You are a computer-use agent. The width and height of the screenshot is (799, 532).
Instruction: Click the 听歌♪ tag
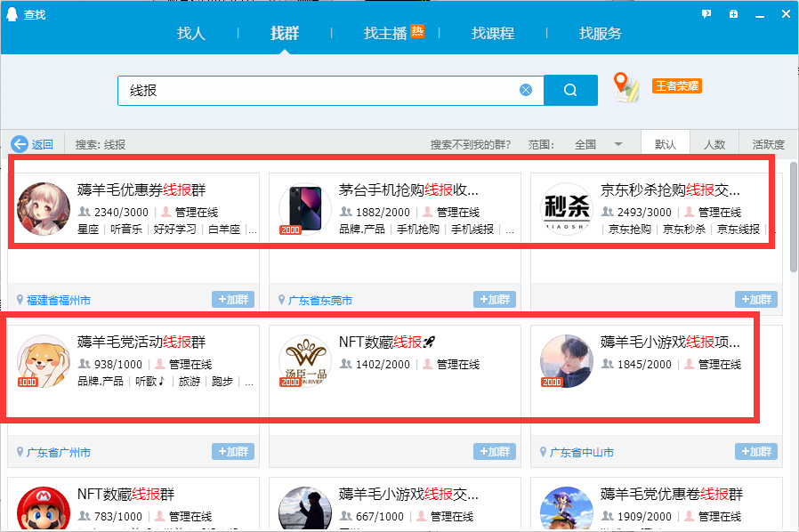pyautogui.click(x=150, y=381)
